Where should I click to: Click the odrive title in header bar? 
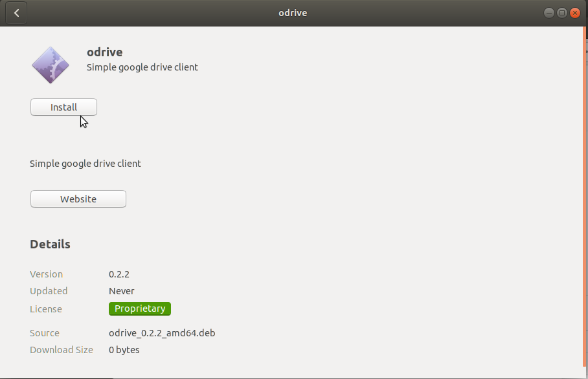click(x=293, y=13)
